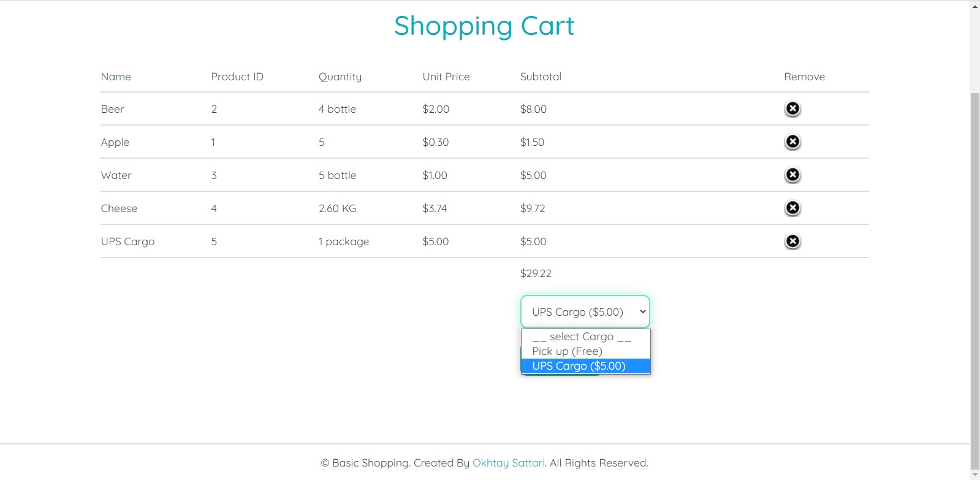Click the cargo selection combo box
The height and width of the screenshot is (480, 980).
pos(585,312)
